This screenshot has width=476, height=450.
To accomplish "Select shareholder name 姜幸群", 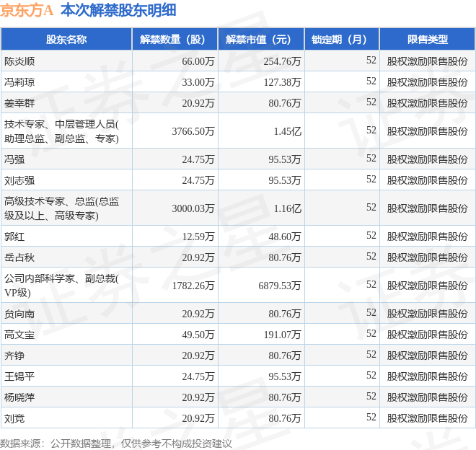I will 19,103.
